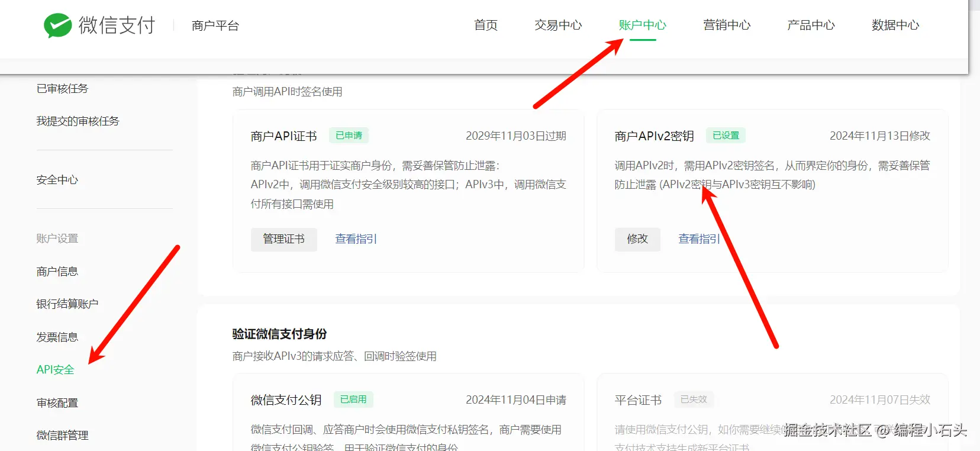Open 已审核任务 in the sidebar
This screenshot has height=451, width=980.
point(62,89)
